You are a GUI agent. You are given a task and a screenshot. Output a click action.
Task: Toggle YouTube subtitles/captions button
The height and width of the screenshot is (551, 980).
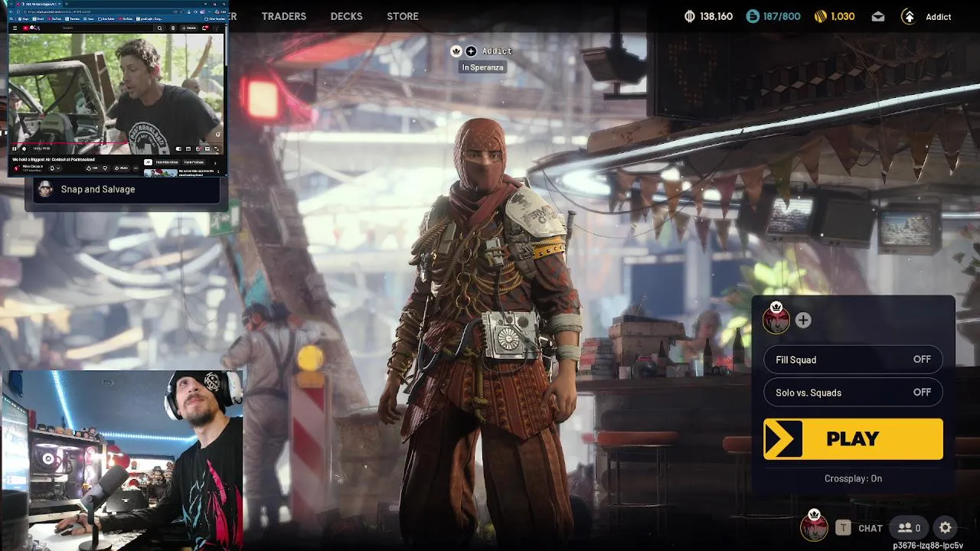188,148
